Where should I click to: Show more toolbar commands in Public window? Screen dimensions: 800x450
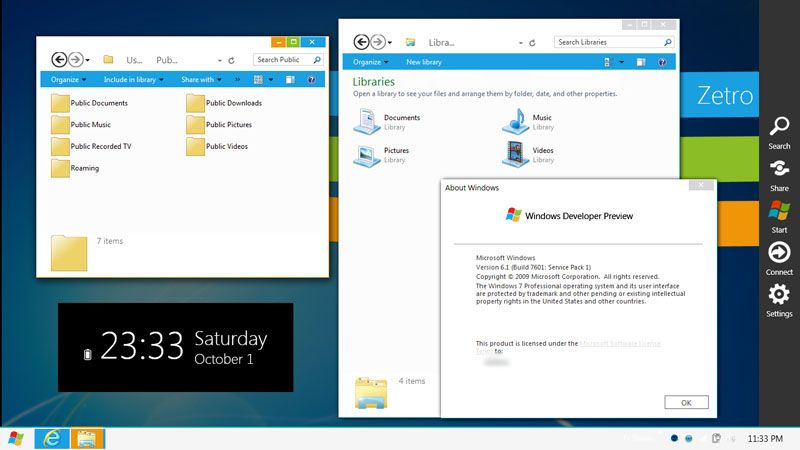[x=237, y=80]
